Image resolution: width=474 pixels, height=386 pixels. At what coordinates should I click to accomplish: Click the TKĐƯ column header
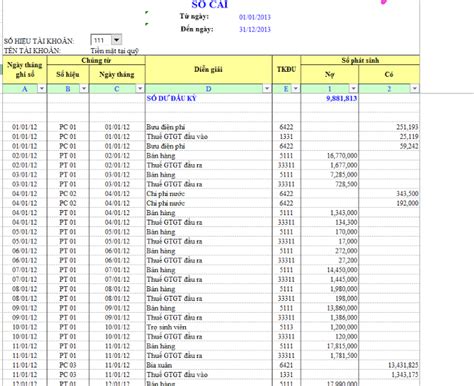click(286, 69)
